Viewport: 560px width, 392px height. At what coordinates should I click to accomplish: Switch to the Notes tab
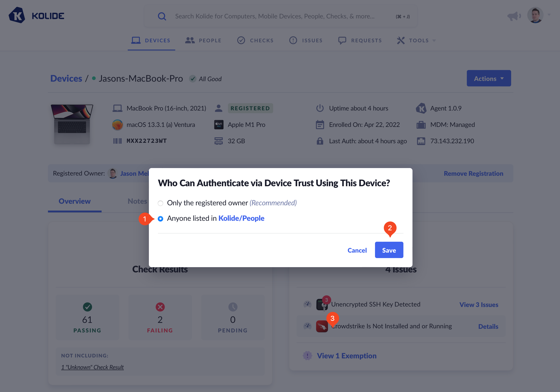137,201
